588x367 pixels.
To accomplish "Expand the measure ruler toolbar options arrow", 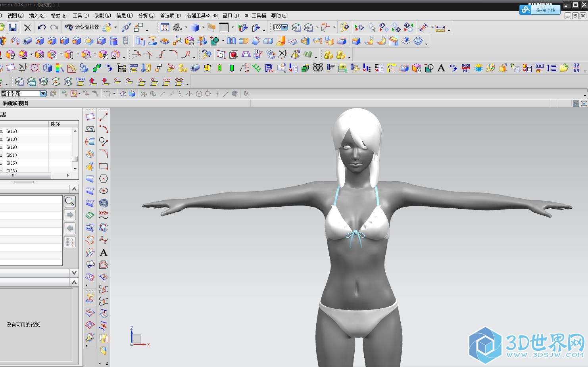I will [449, 30].
